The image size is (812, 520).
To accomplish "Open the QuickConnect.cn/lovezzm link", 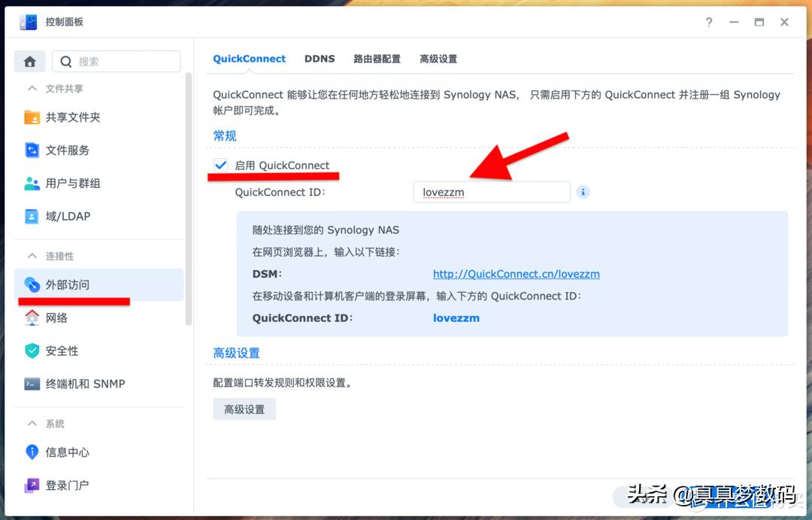I will (x=517, y=274).
